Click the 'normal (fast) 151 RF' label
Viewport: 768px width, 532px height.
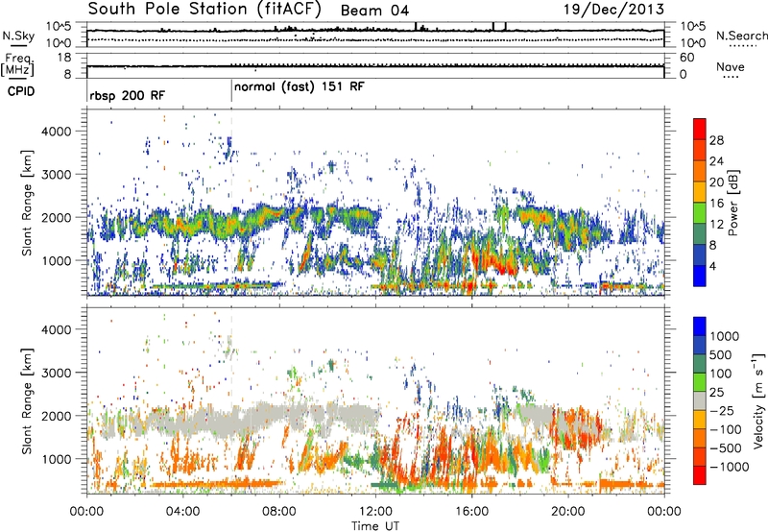coord(300,87)
